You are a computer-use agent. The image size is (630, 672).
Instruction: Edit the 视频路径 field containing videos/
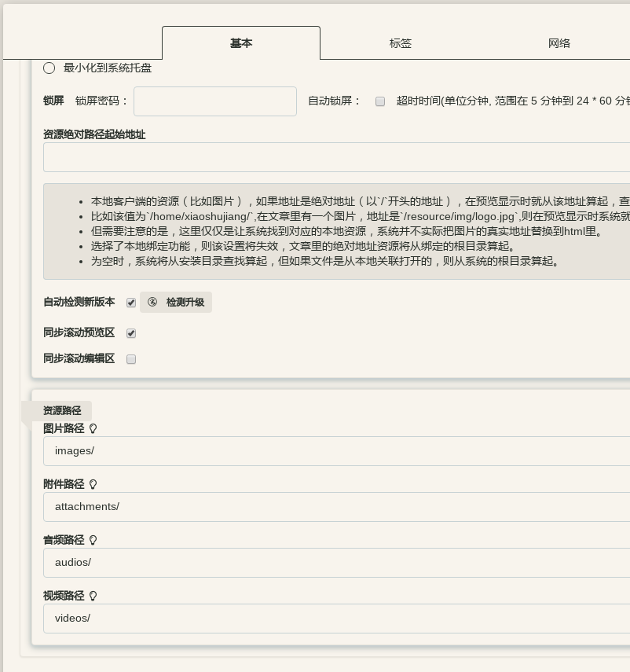[x=337, y=619]
